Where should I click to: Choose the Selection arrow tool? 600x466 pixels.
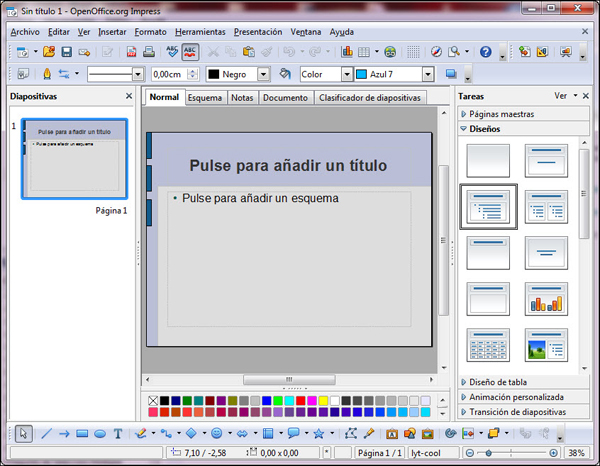click(x=23, y=433)
